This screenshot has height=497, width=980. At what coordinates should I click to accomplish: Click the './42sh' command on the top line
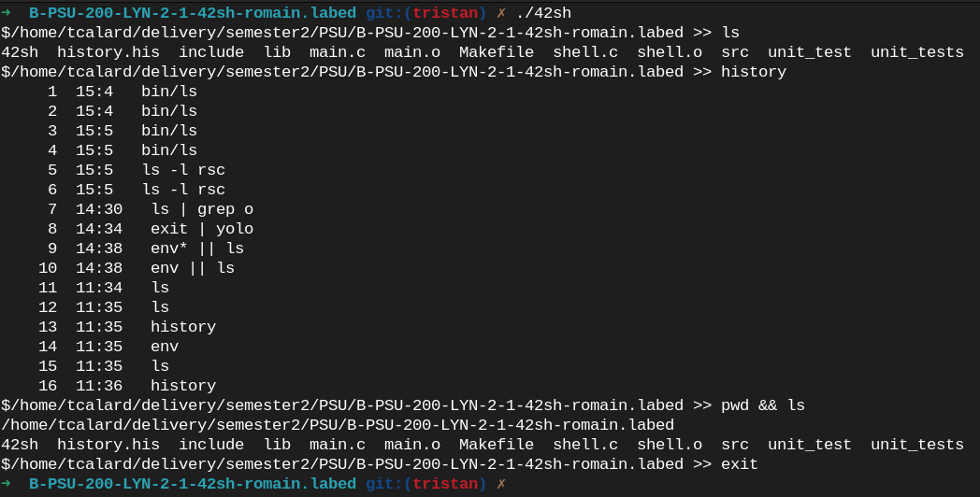543,13
